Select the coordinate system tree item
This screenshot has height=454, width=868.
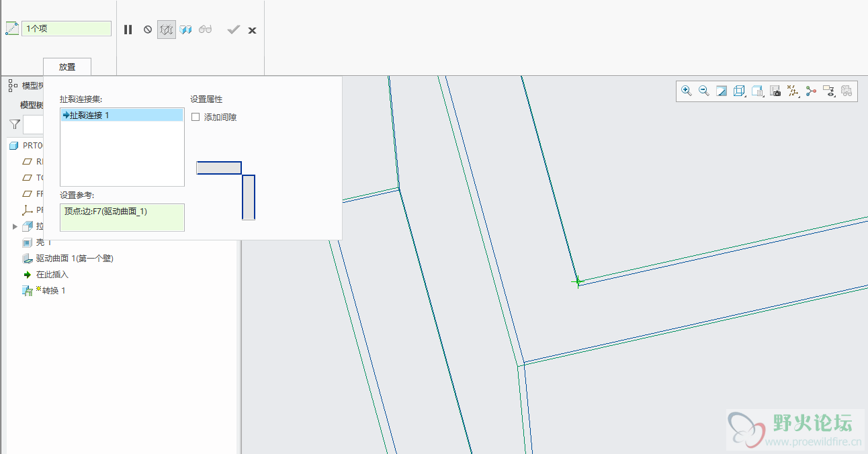[x=33, y=210]
